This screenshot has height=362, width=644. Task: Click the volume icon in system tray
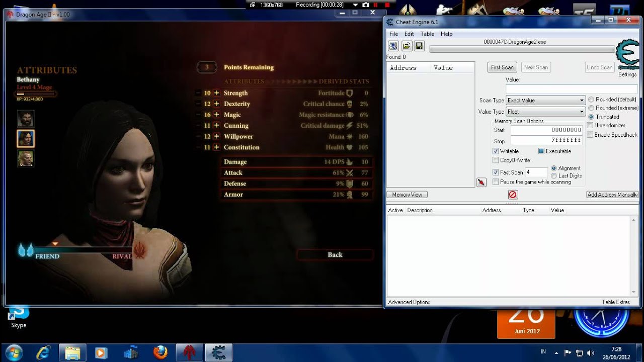[x=590, y=353]
